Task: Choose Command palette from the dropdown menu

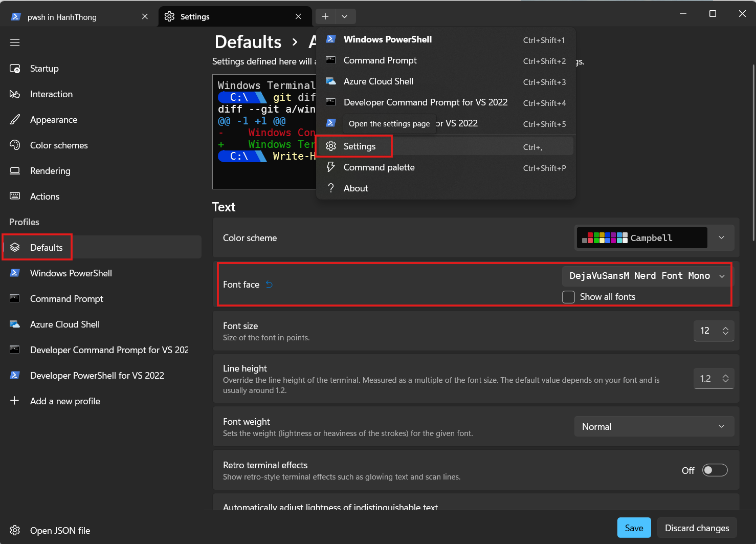Action: coord(379,167)
